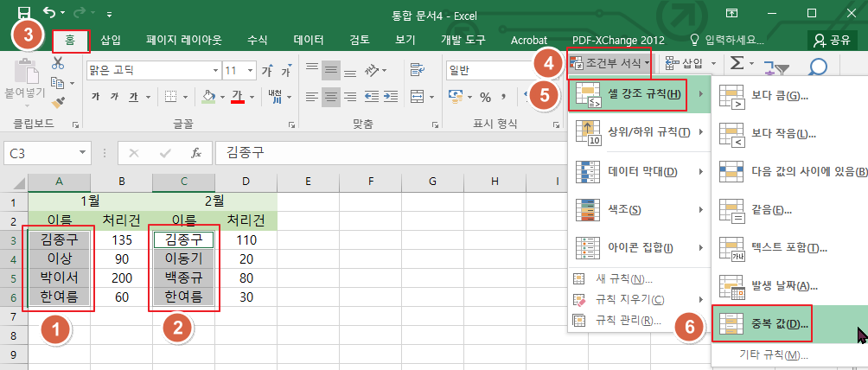
Task: Toggle wrap text button
Action: pos(417,70)
